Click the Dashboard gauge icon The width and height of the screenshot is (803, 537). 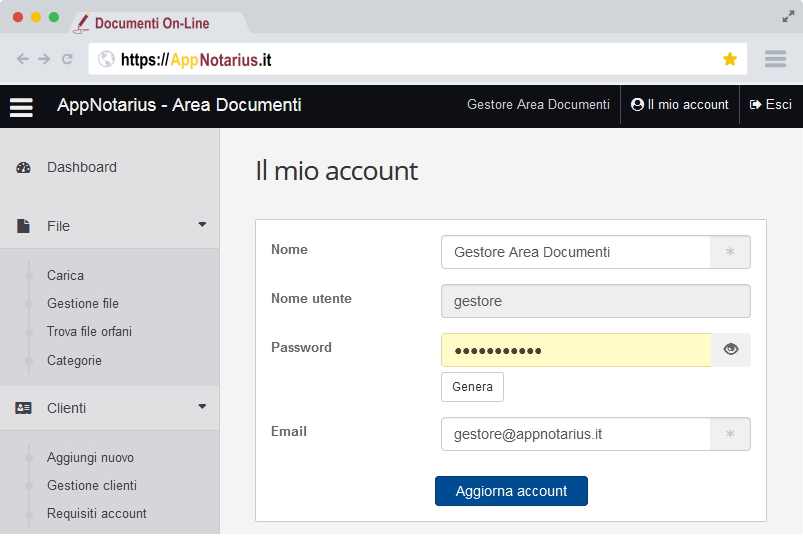click(x=23, y=168)
